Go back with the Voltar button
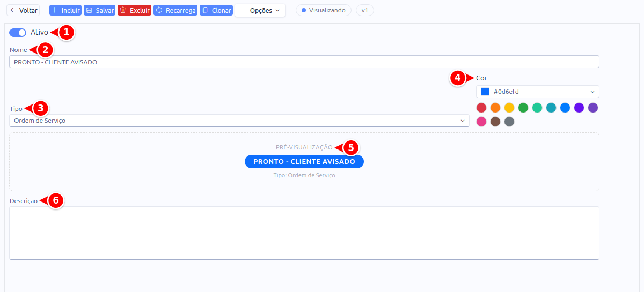The height and width of the screenshot is (292, 644). click(23, 10)
